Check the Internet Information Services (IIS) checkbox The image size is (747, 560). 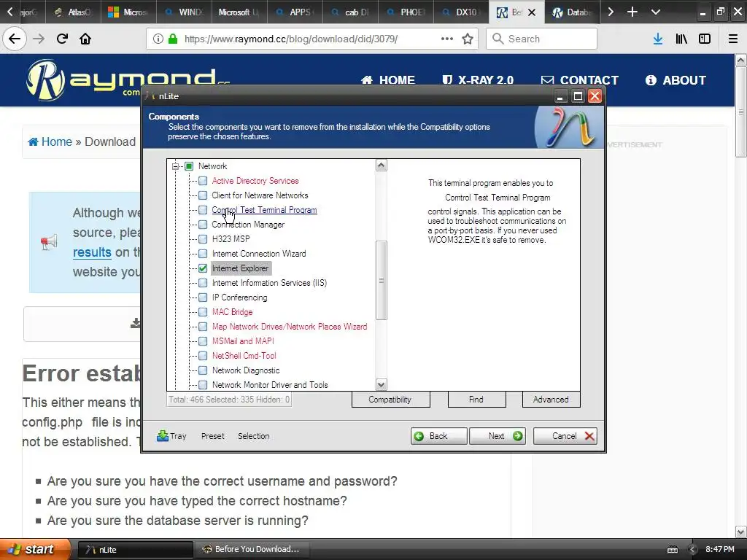(203, 283)
